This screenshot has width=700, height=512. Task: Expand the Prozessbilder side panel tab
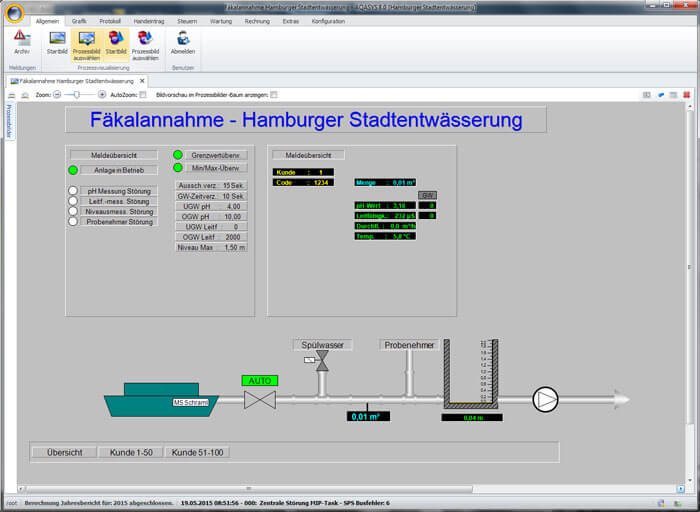(x=10, y=121)
